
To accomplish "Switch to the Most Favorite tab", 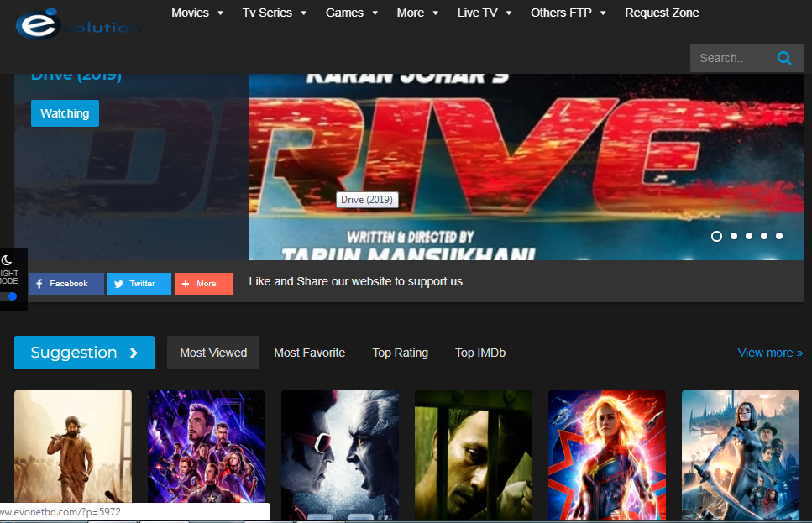I will 309,353.
